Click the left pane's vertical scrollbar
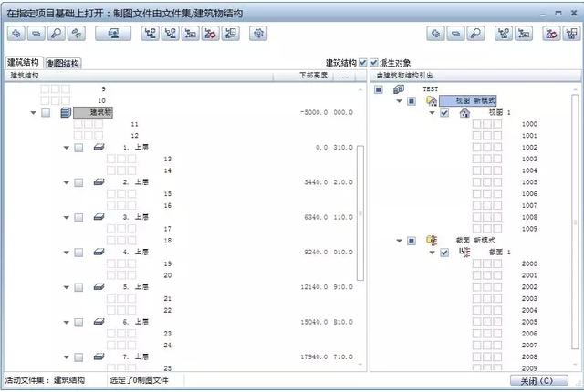This screenshot has width=584, height=392. tap(360, 213)
